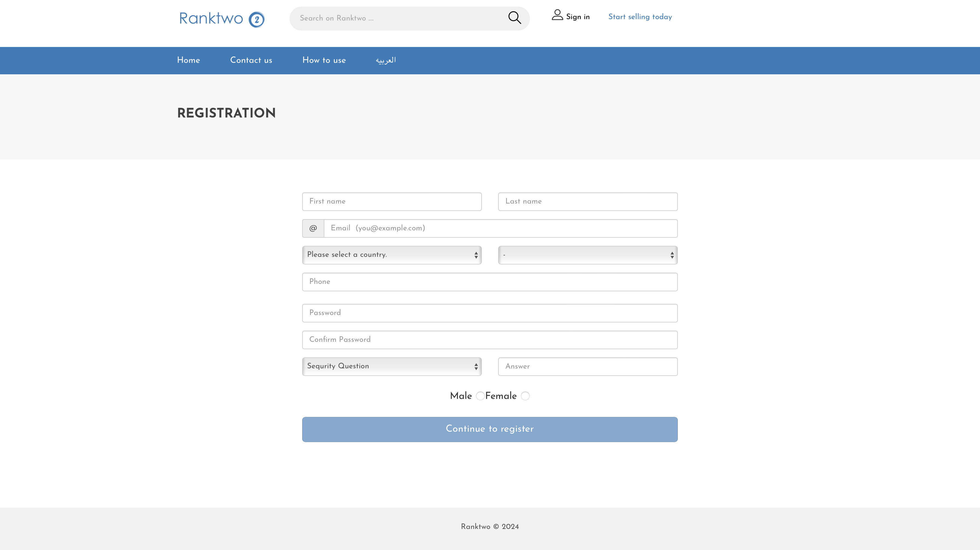This screenshot has width=980, height=550.
Task: Click the REGISTRATION heading
Action: point(226,113)
